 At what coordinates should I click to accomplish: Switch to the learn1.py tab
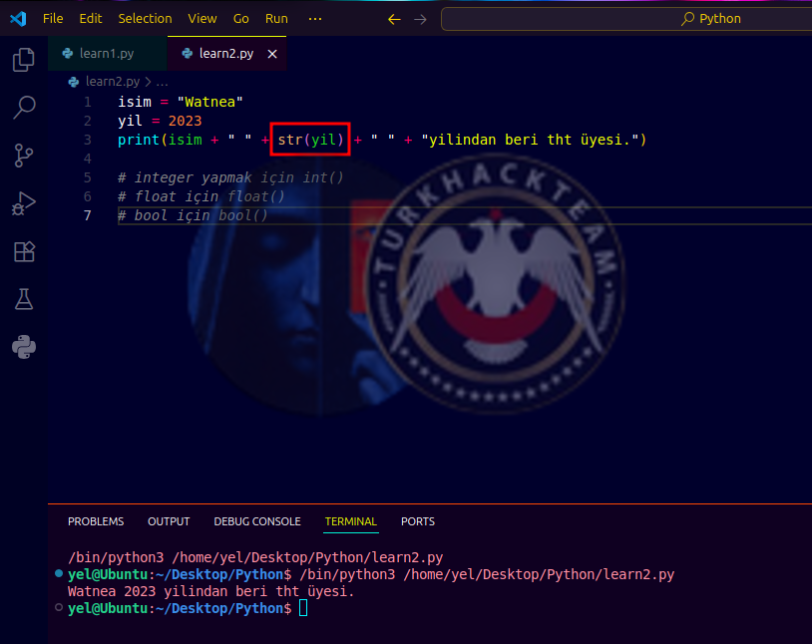pyautogui.click(x=107, y=53)
